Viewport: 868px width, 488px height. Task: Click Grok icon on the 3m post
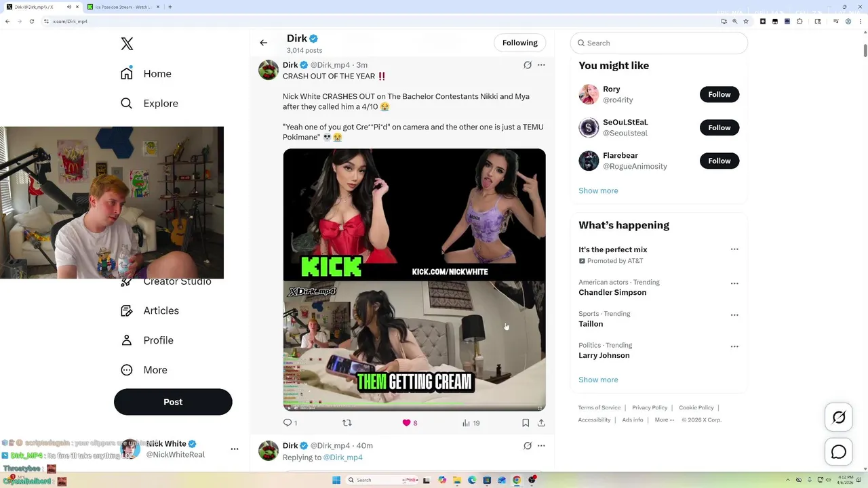point(528,65)
